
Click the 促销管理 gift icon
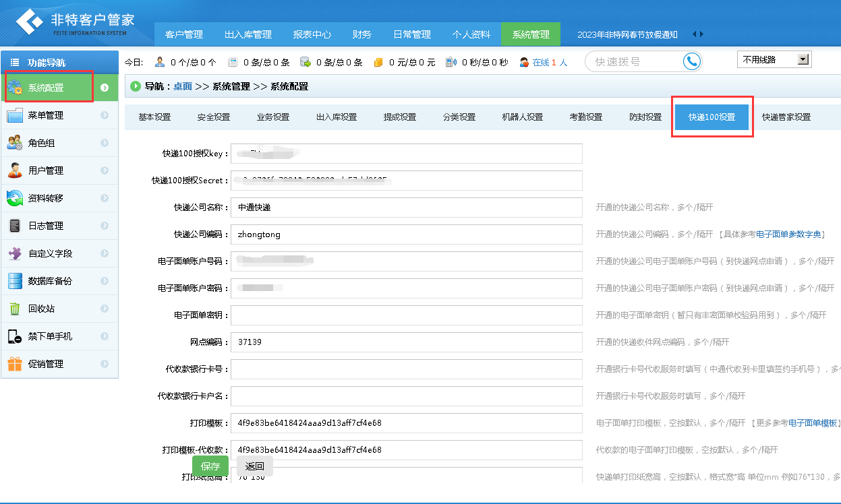pyautogui.click(x=15, y=364)
